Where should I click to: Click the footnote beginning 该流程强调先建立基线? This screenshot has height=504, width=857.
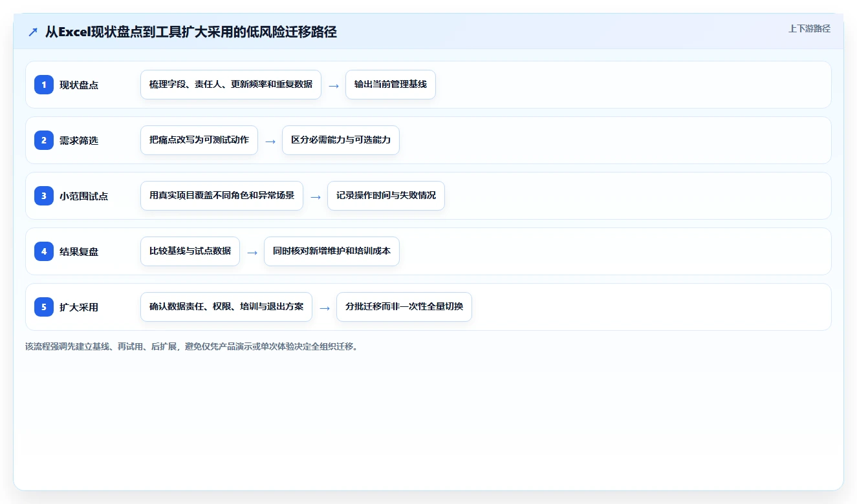(191, 346)
